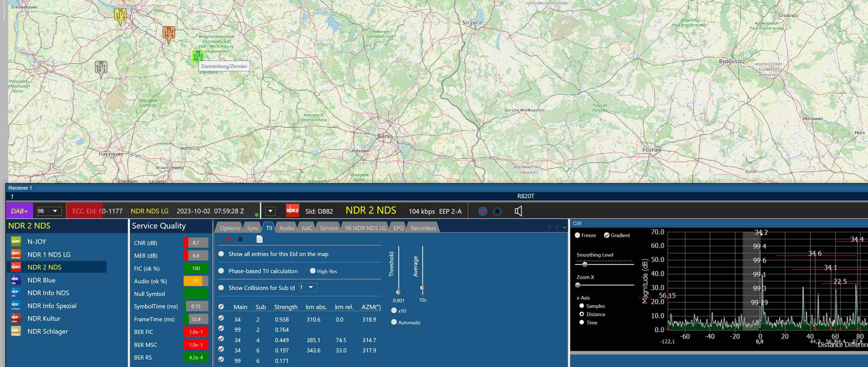
Task: Switch to the Options tab
Action: 230,228
